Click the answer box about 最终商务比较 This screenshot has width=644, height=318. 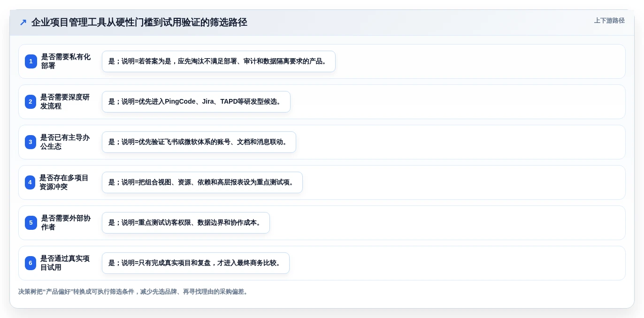tap(196, 263)
